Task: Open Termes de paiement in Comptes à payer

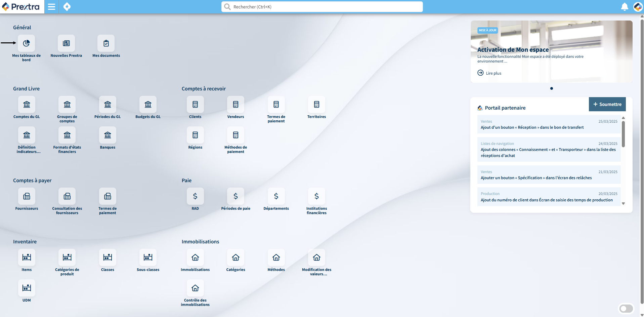Action: pyautogui.click(x=108, y=196)
